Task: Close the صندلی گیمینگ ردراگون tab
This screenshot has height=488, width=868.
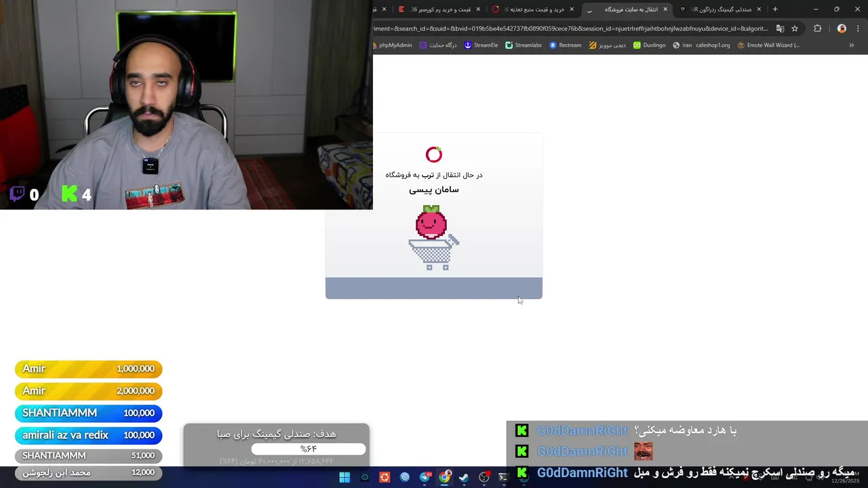Action: click(759, 9)
